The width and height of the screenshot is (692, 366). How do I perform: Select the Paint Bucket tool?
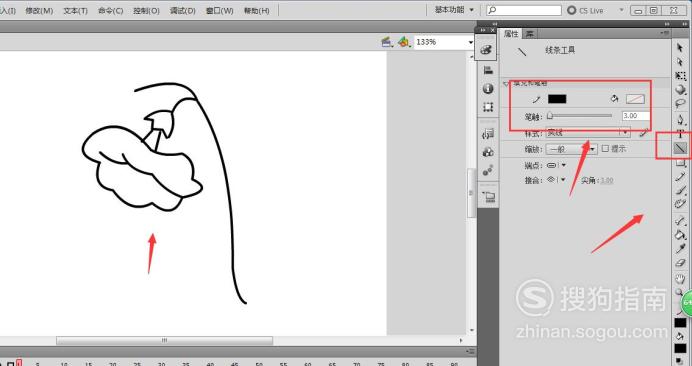[680, 235]
